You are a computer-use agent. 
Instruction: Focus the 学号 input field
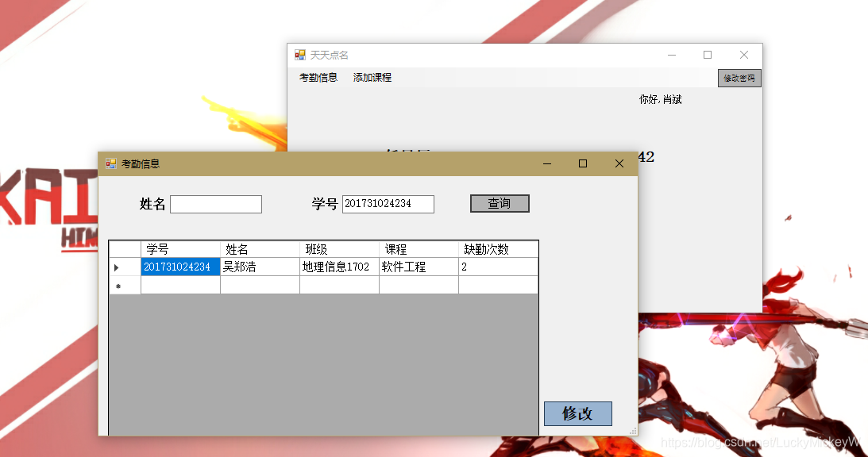tap(388, 204)
